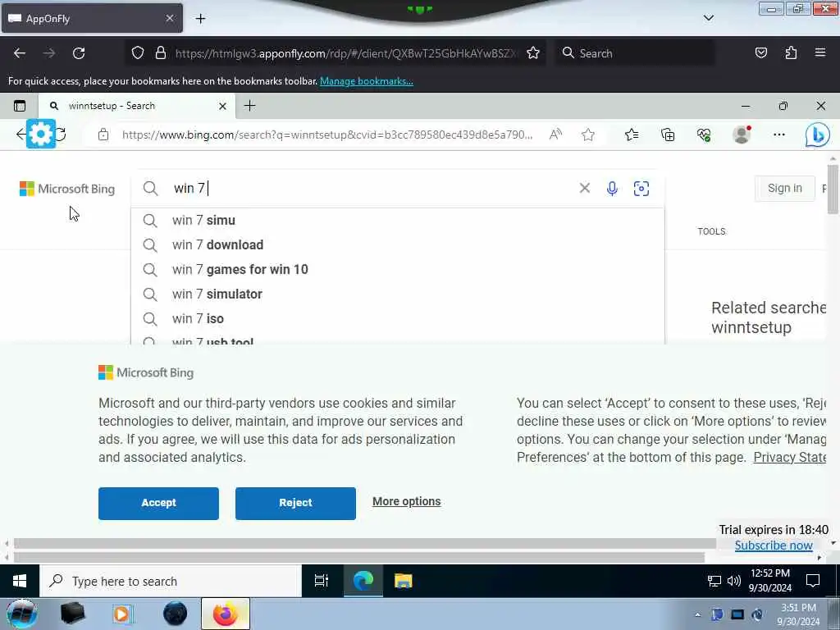The image size is (840, 630).
Task: Click the Edge page vertical scrollbar
Action: [833, 190]
